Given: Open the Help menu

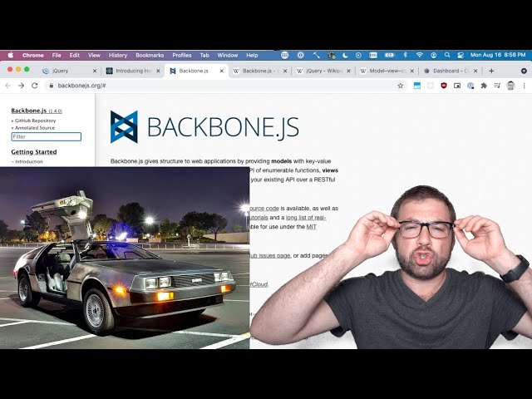Looking at the screenshot, I should pyautogui.click(x=252, y=55).
